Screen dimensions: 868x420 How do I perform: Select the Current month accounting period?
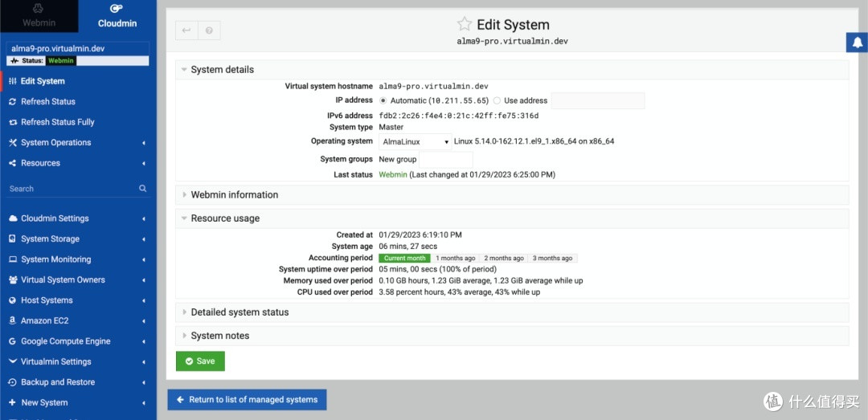point(404,258)
